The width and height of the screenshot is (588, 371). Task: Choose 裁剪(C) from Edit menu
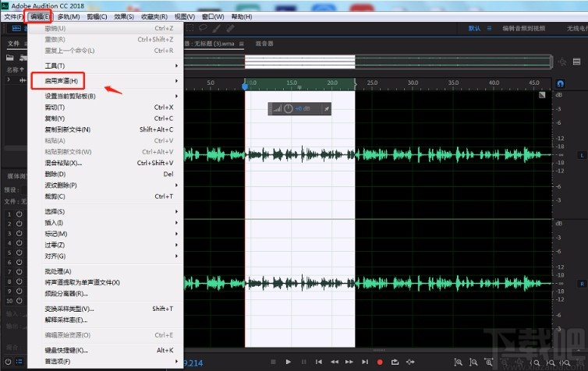(106, 196)
